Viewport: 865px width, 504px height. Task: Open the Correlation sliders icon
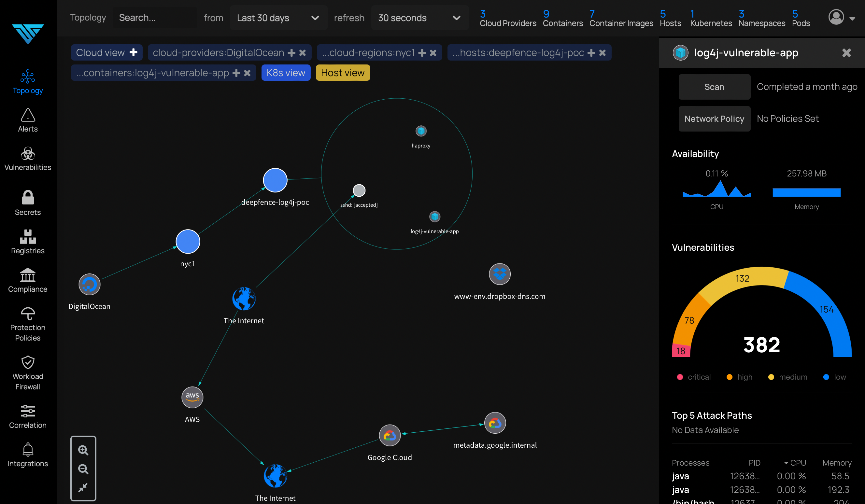point(27,411)
